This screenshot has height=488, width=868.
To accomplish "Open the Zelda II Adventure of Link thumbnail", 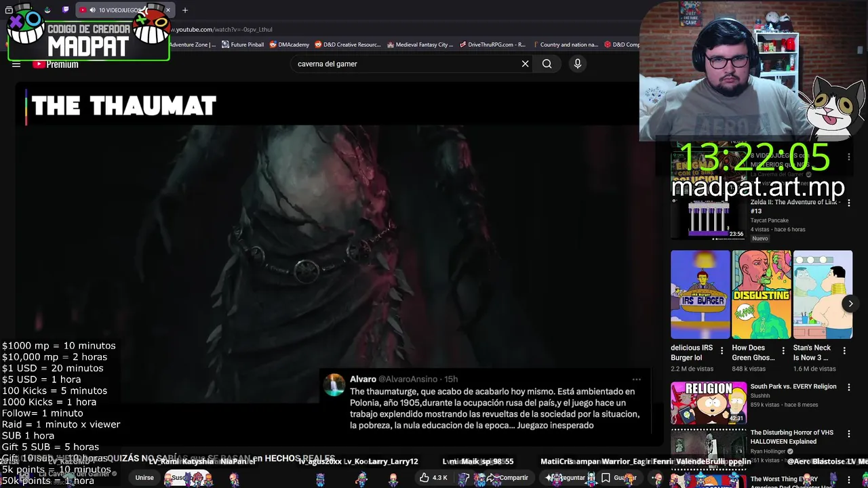I will [x=709, y=218].
